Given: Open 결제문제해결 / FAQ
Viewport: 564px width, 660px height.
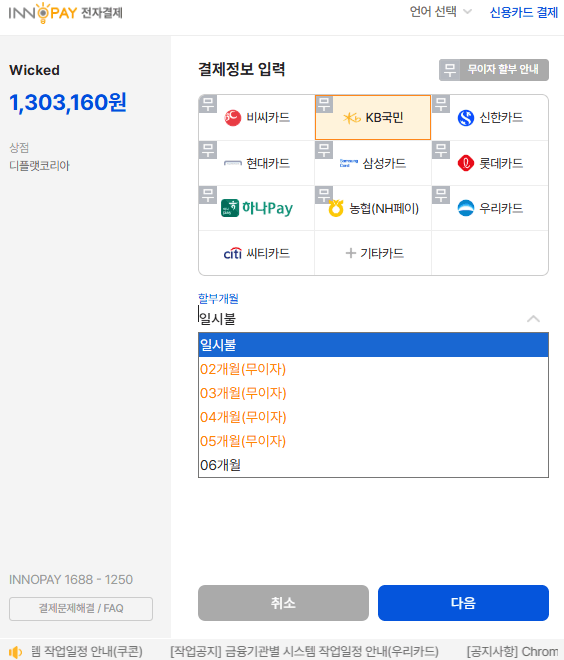Looking at the screenshot, I should click(81, 609).
